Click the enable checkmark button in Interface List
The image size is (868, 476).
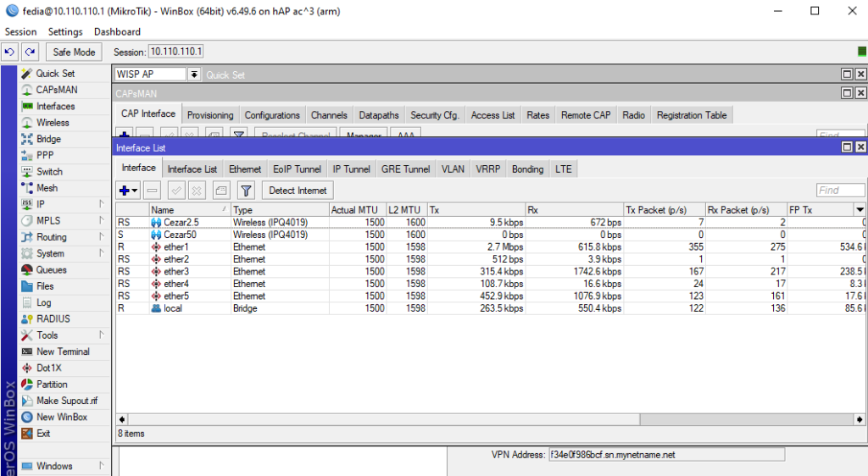(x=176, y=191)
